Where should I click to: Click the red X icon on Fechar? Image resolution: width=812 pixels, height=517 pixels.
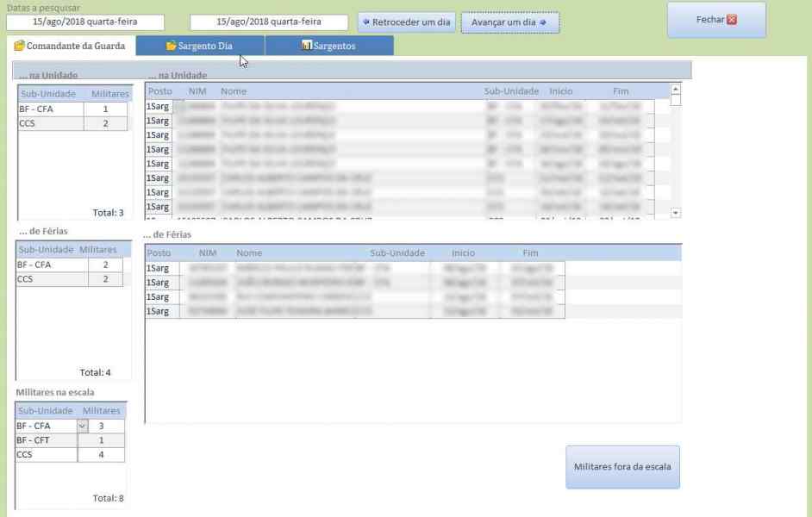tap(732, 20)
